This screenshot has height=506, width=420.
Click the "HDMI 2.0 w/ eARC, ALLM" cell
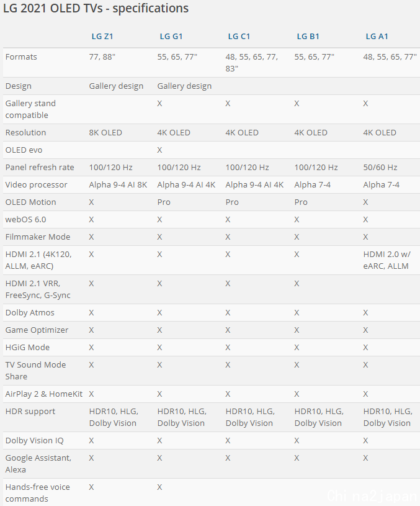[386, 260]
